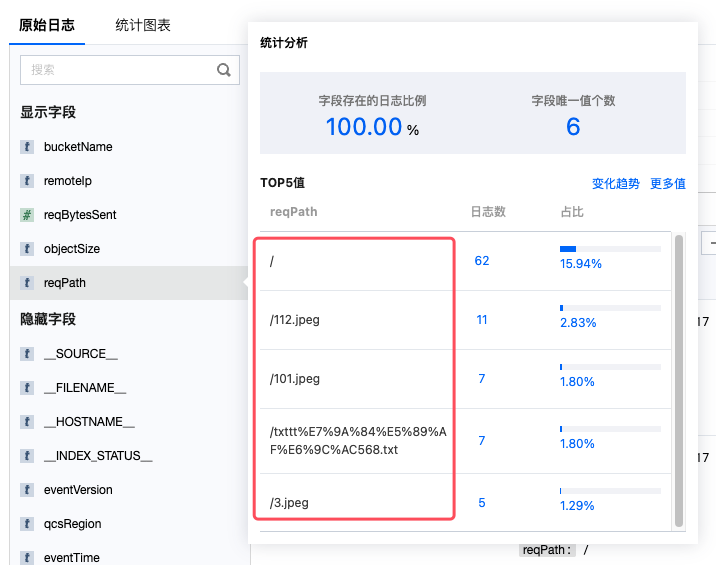Select the reqPath field in the list
Viewport: 716px width, 565px height.
[x=65, y=283]
